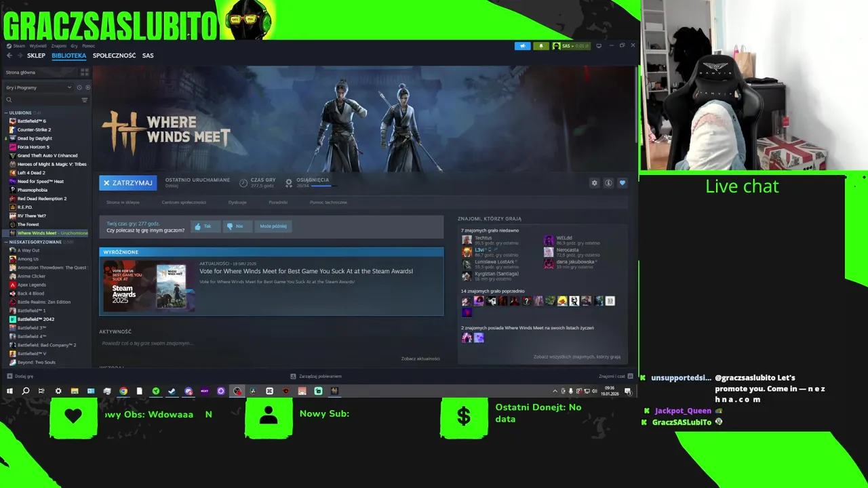Go to BIBLIOTEKA tab
Screen dimensions: 868x488
(x=69, y=56)
